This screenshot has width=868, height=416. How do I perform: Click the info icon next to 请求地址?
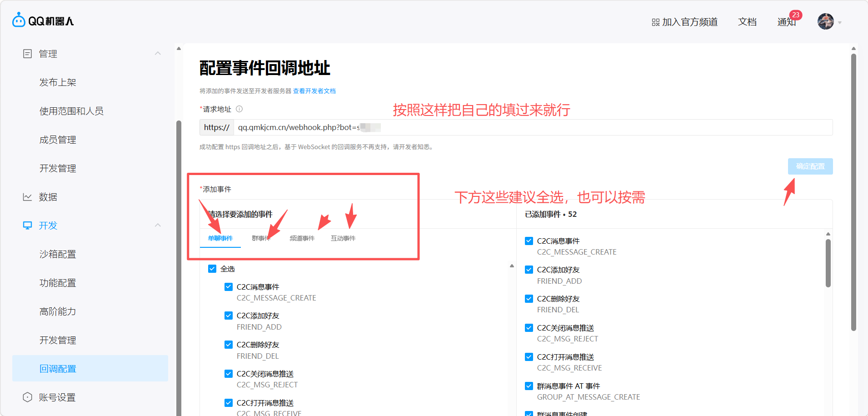pyautogui.click(x=239, y=109)
